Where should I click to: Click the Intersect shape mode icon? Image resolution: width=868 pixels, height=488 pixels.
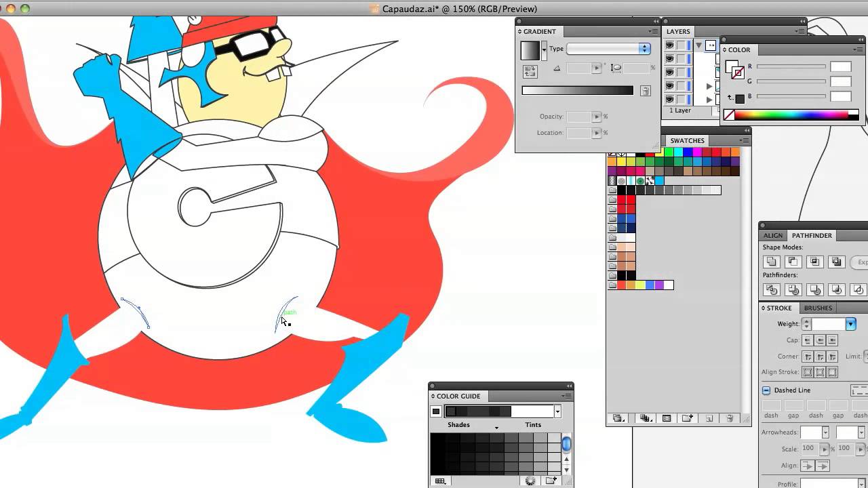815,262
